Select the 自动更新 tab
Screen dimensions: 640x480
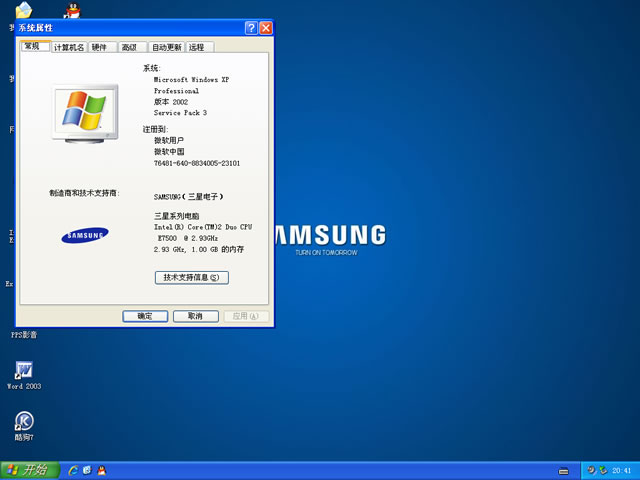coord(166,47)
